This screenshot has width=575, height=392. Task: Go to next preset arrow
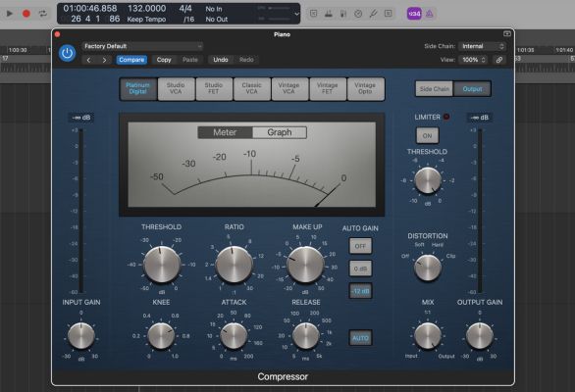click(105, 60)
